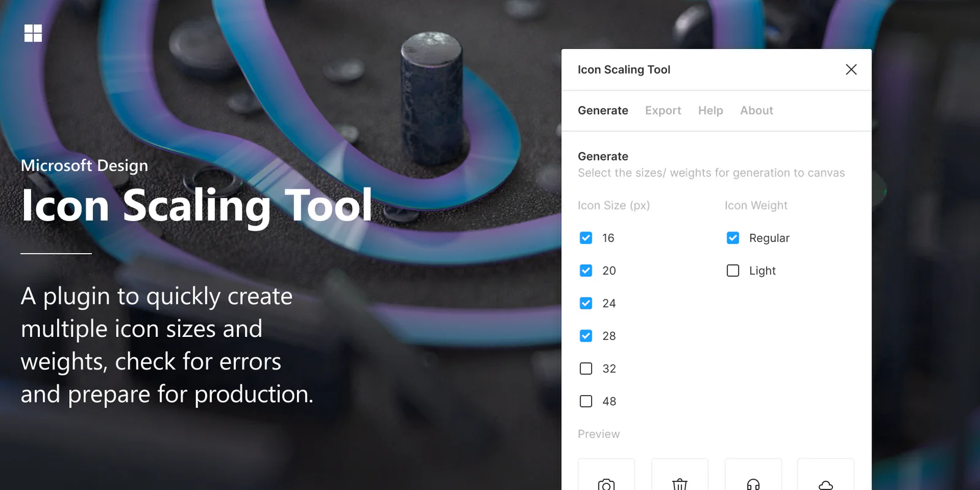This screenshot has width=980, height=490.
Task: Click the bold 'Generate' section heading
Action: coord(603,156)
